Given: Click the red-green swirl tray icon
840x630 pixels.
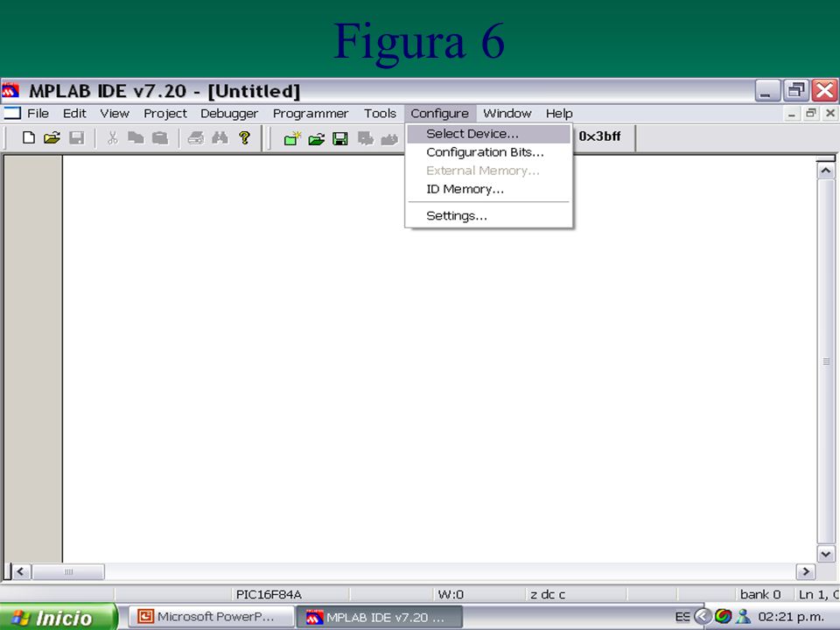Looking at the screenshot, I should 724,617.
